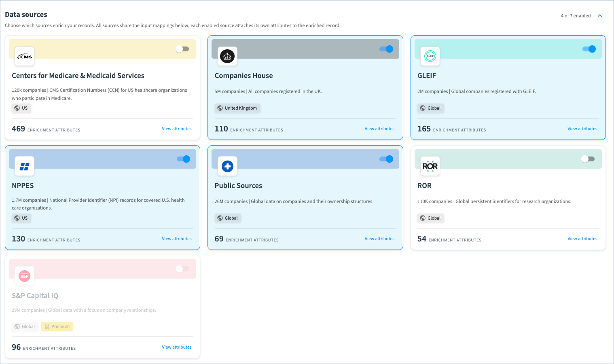This screenshot has width=614, height=364.
Task: Click the ROR logo icon
Action: (430, 166)
